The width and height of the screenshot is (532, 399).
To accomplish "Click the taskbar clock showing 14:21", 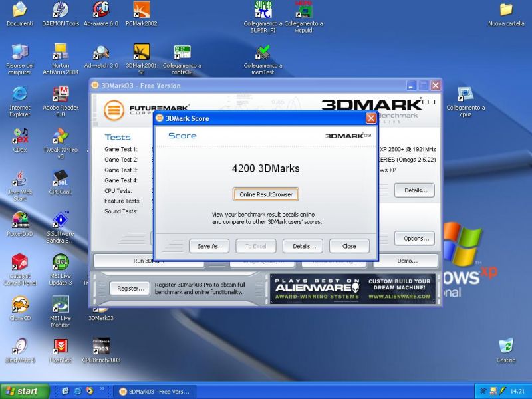I will point(517,391).
